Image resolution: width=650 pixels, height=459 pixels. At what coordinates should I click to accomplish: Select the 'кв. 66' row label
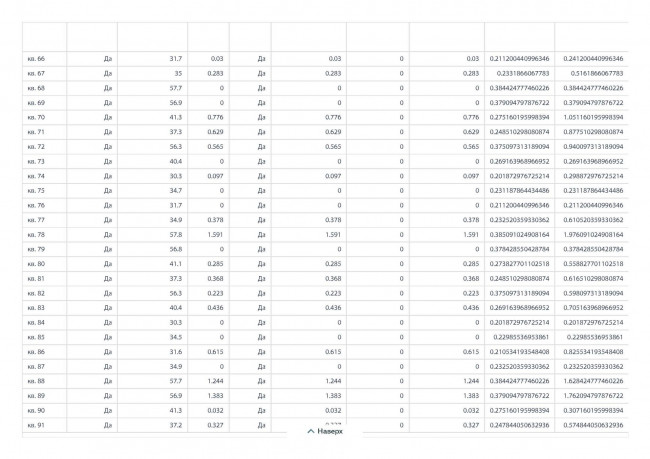36,59
